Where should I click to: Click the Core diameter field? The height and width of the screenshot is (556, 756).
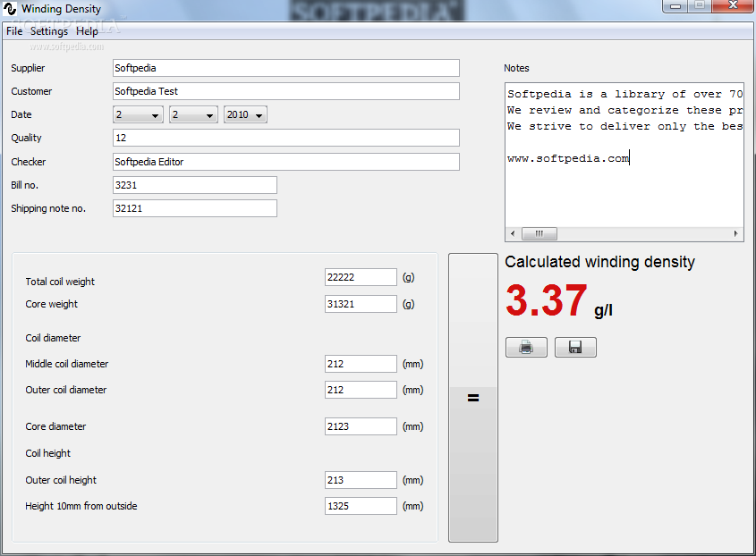(x=361, y=426)
